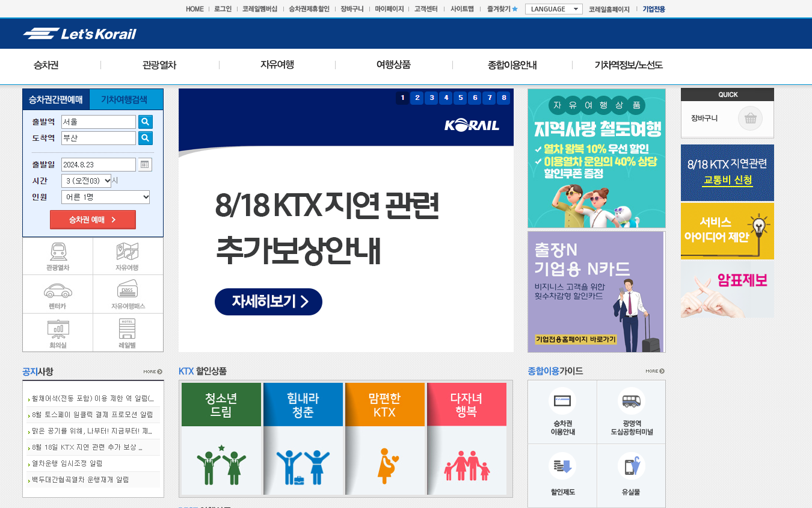Open notice 8월 토스페이 원클릭 결제 프로모션 알림
This screenshot has width=812, height=508.
[93, 415]
